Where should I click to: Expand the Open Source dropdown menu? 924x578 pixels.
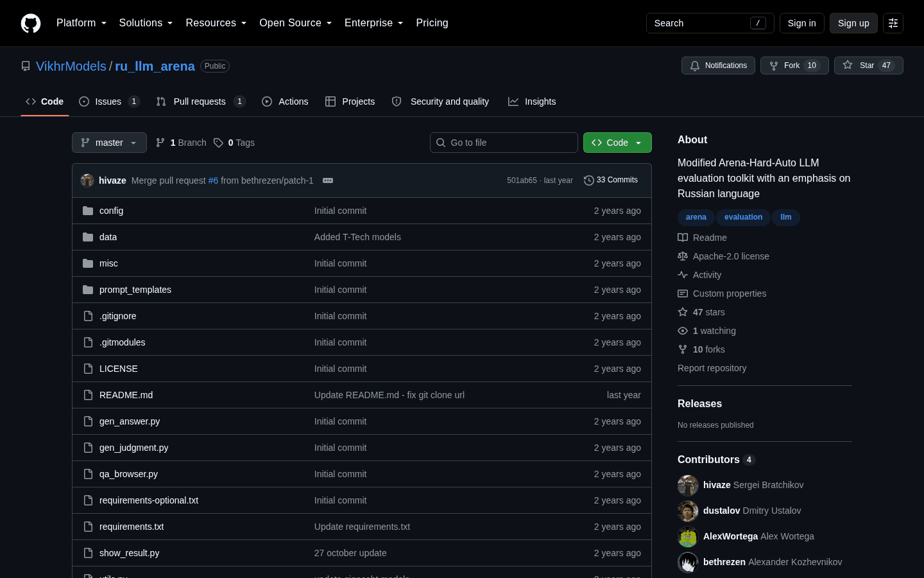click(x=295, y=23)
